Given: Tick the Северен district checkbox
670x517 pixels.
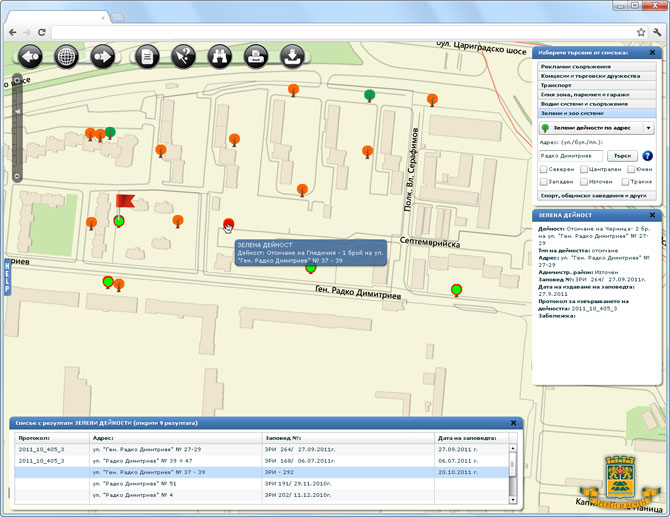Looking at the screenshot, I should 544,169.
